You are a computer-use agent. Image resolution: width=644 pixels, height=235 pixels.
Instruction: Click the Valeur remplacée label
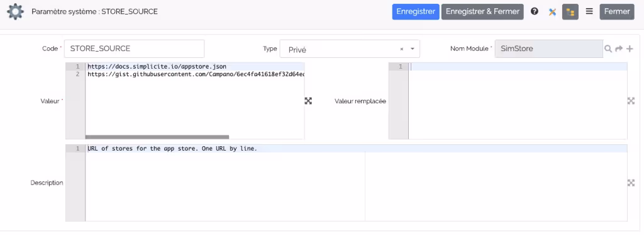pyautogui.click(x=360, y=101)
